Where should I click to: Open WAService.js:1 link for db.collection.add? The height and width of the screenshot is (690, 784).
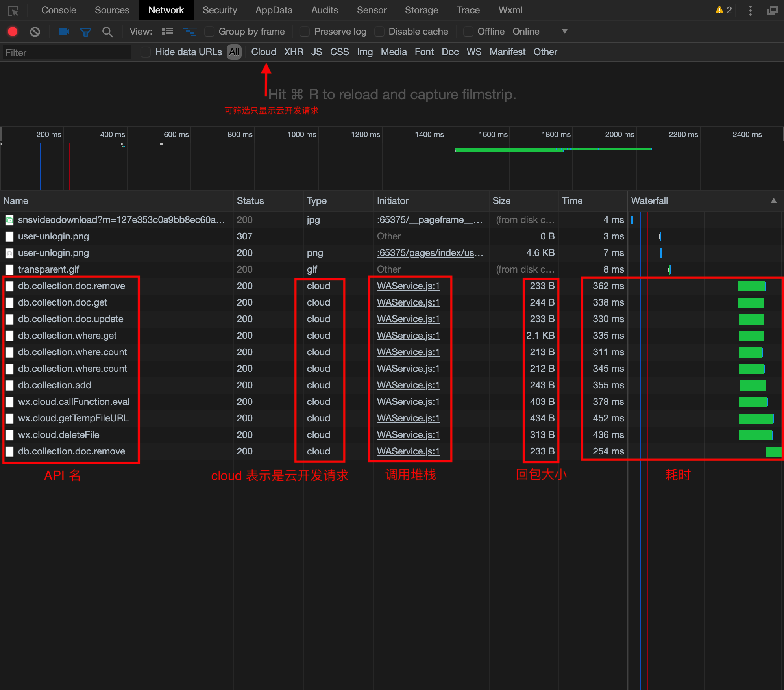408,385
